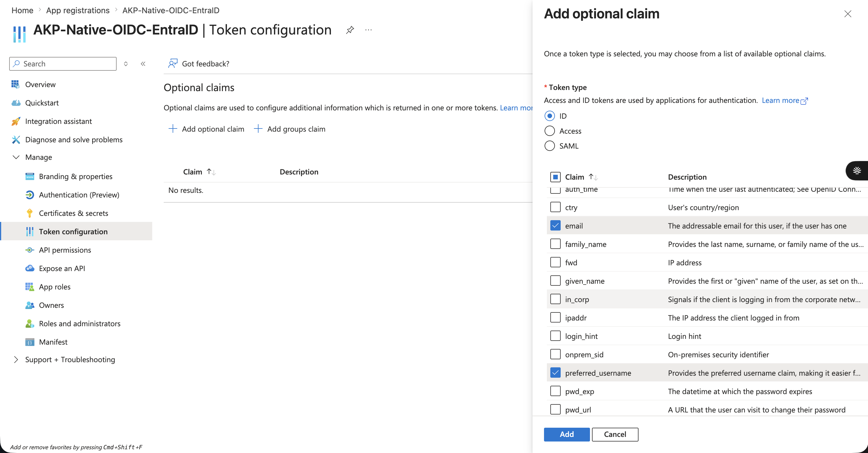Image resolution: width=868 pixels, height=453 pixels.
Task: Click the Certificates & secrets key icon
Action: click(x=30, y=213)
